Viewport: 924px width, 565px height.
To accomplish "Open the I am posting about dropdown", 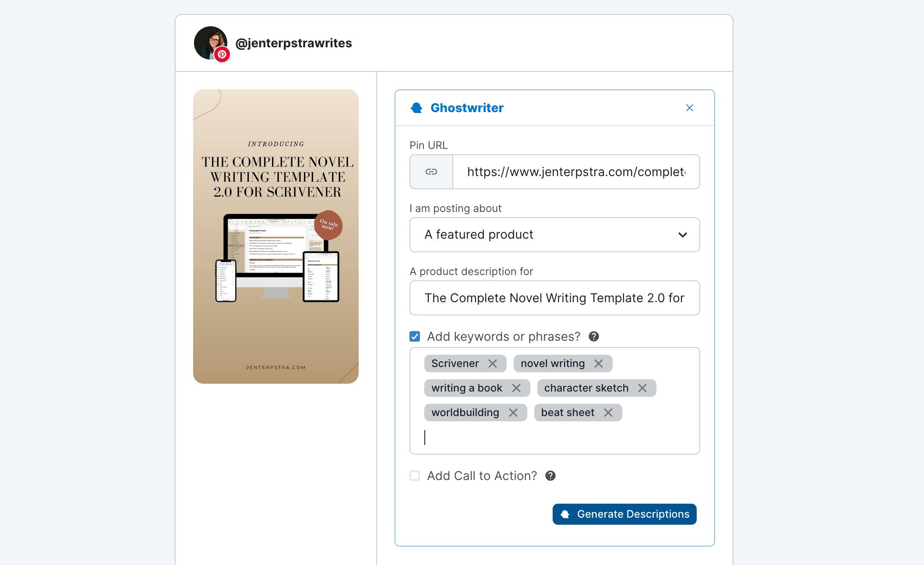I will click(555, 235).
